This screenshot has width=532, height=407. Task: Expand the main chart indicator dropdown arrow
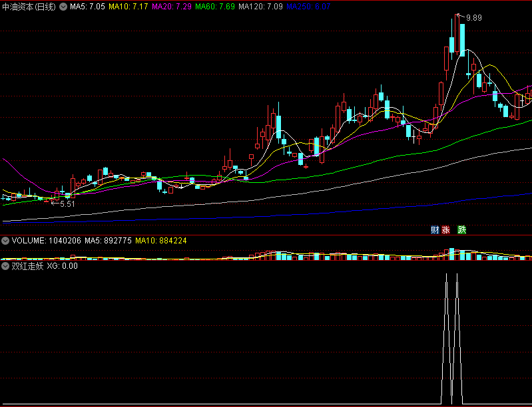(63, 7)
